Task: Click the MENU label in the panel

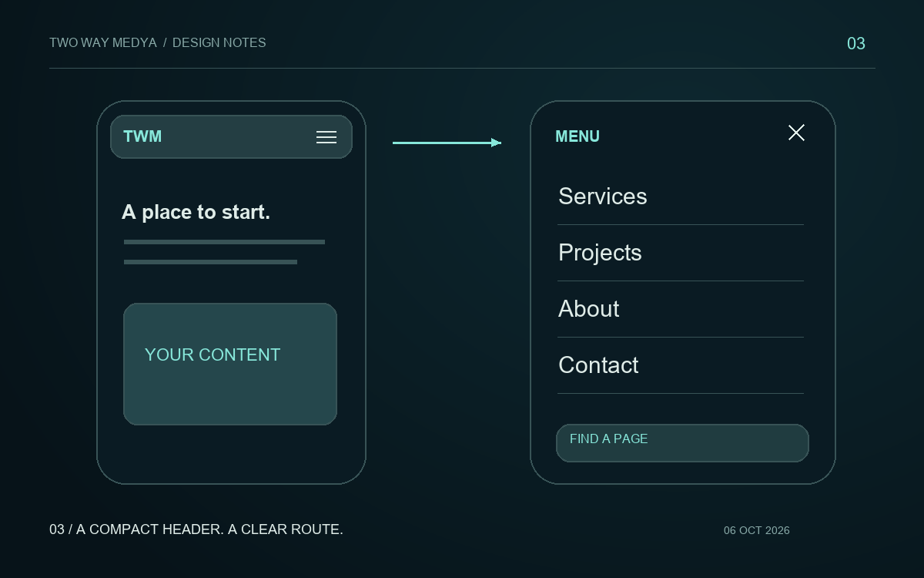Action: (577, 136)
